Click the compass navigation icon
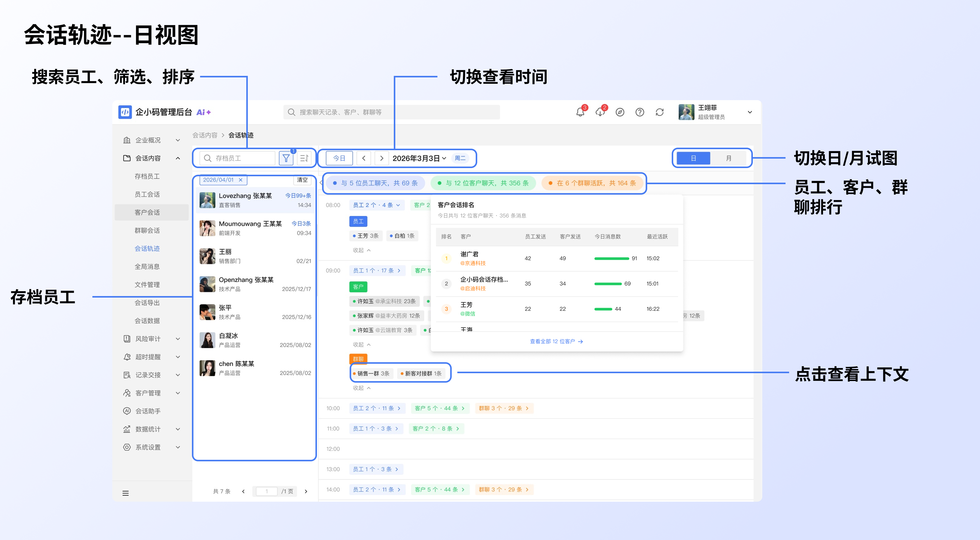 620,112
